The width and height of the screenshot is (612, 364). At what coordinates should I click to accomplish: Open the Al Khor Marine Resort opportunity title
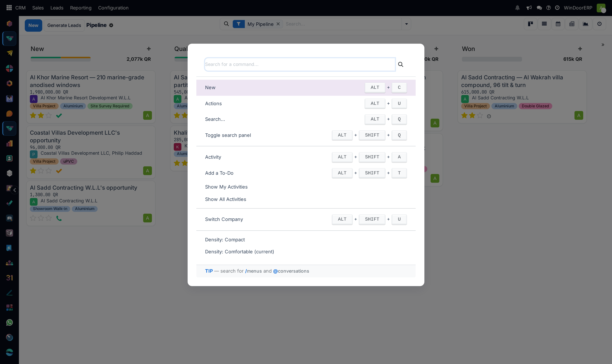tap(87, 81)
